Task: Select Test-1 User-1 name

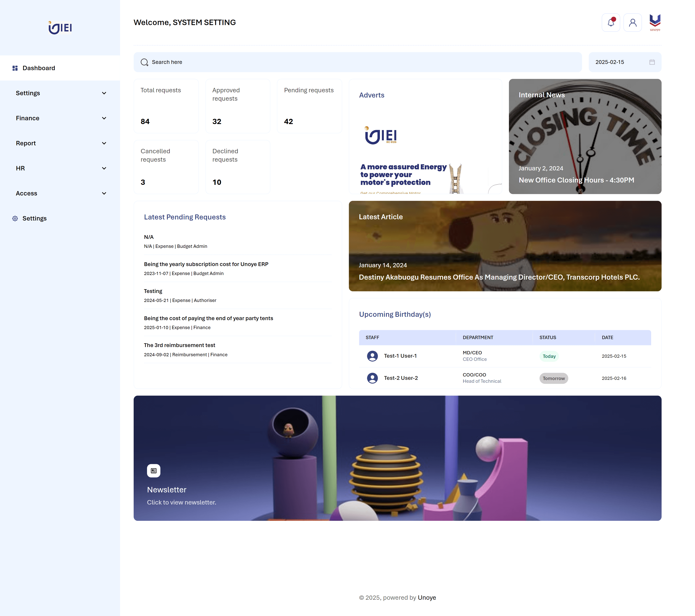Action: coord(400,356)
